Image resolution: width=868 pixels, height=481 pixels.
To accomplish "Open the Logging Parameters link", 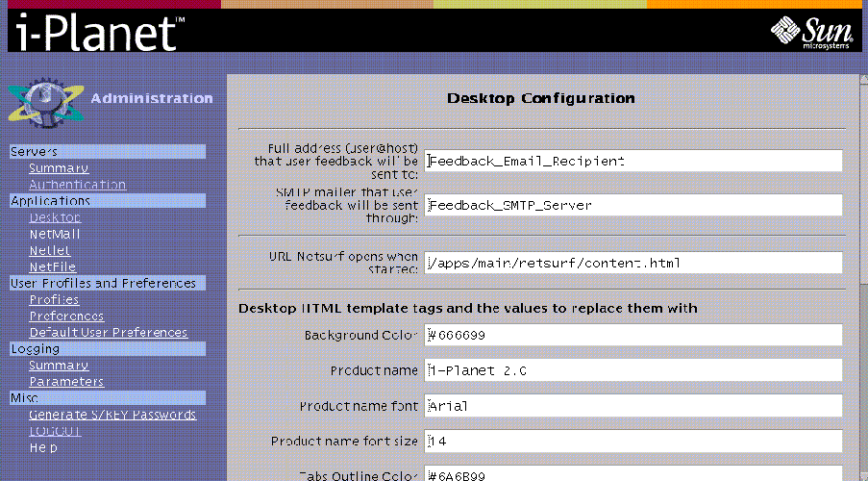I will 66,382.
